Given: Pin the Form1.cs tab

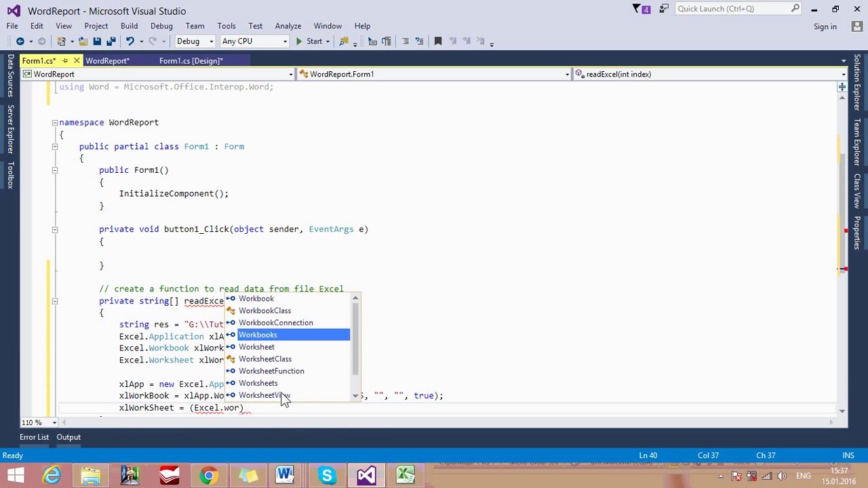Looking at the screenshot, I should (x=66, y=61).
